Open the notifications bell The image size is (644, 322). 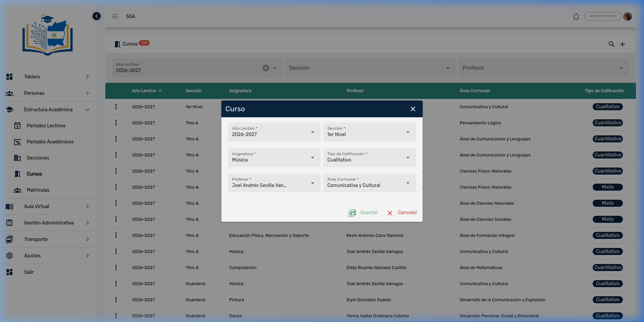pyautogui.click(x=576, y=16)
